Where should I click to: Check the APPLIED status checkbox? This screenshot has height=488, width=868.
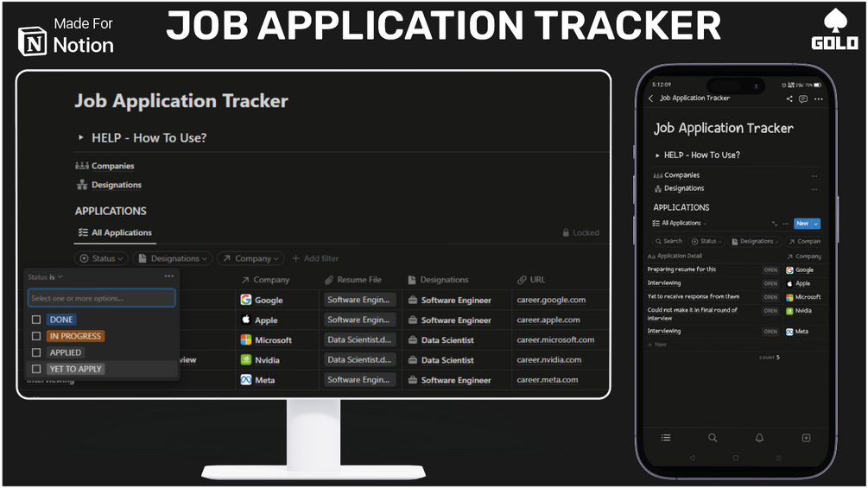tap(36, 352)
